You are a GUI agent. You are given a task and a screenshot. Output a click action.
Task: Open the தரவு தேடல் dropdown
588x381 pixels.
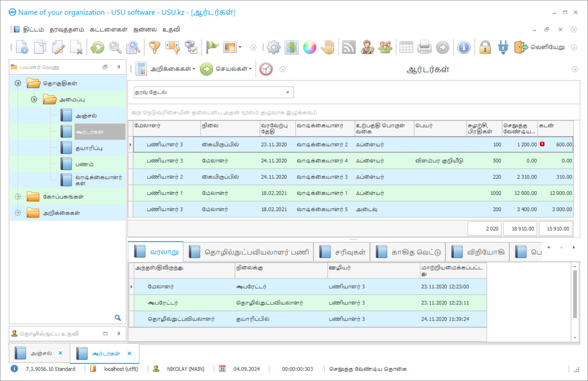tap(287, 93)
